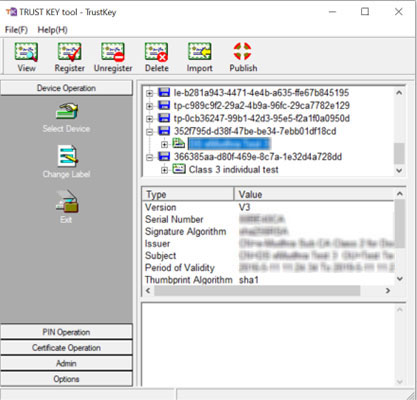
Task: Expand the le-b281a943 device node
Action: [x=150, y=93]
